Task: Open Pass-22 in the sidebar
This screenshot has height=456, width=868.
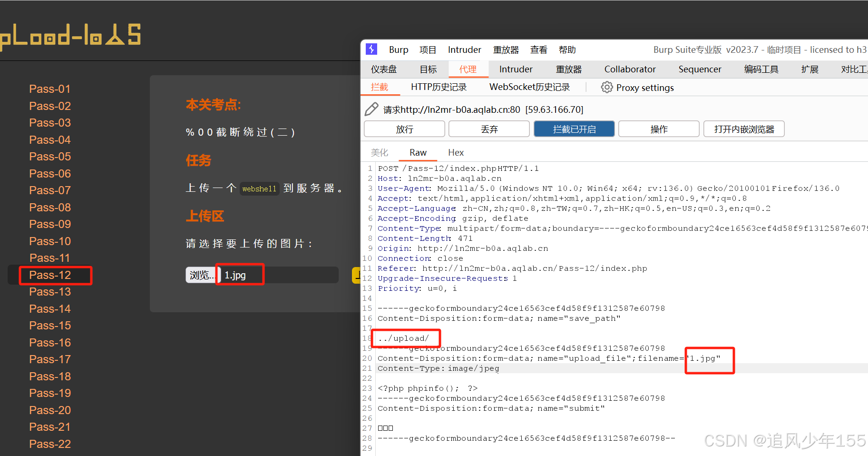Action: tap(50, 444)
